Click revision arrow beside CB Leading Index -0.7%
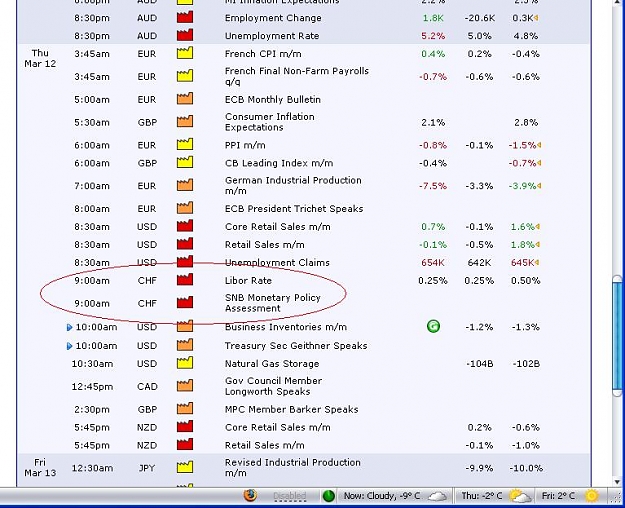Viewport: 625px width, 508px height. point(539,163)
